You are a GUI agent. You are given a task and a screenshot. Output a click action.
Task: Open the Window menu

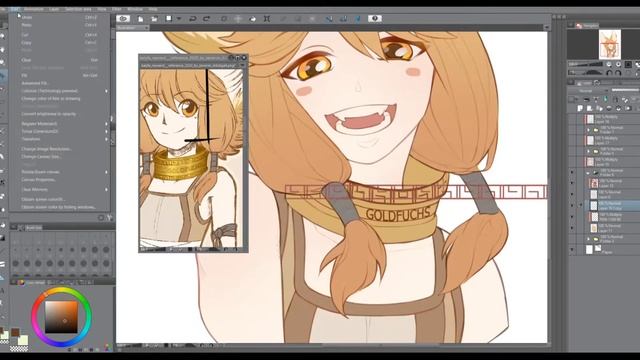135,9
